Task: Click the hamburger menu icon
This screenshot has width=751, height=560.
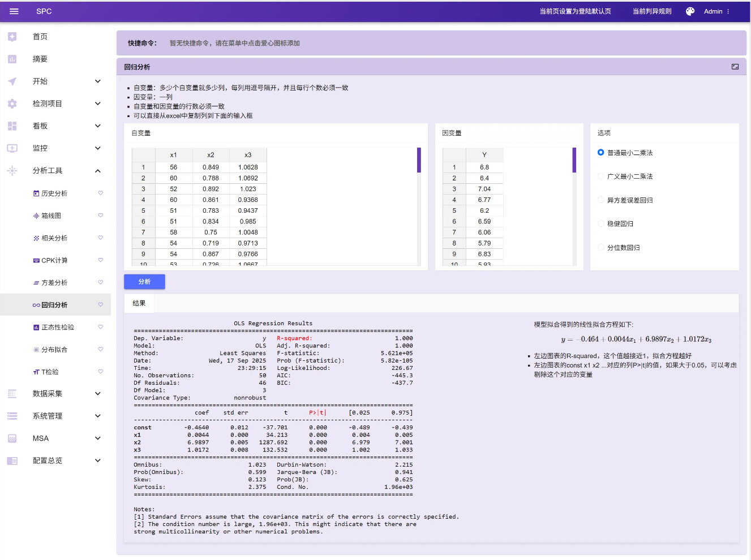Action: click(x=14, y=11)
